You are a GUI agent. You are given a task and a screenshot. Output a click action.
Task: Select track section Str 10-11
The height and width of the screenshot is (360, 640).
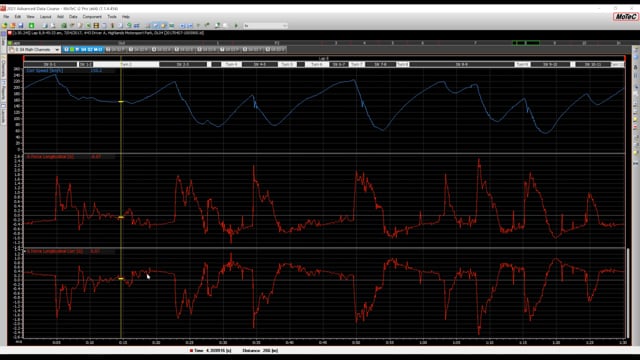pos(592,64)
